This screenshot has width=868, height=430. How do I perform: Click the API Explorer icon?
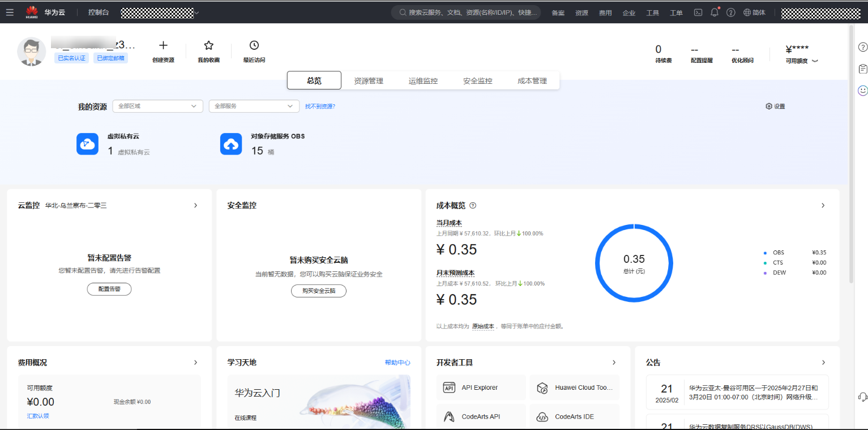pos(449,388)
